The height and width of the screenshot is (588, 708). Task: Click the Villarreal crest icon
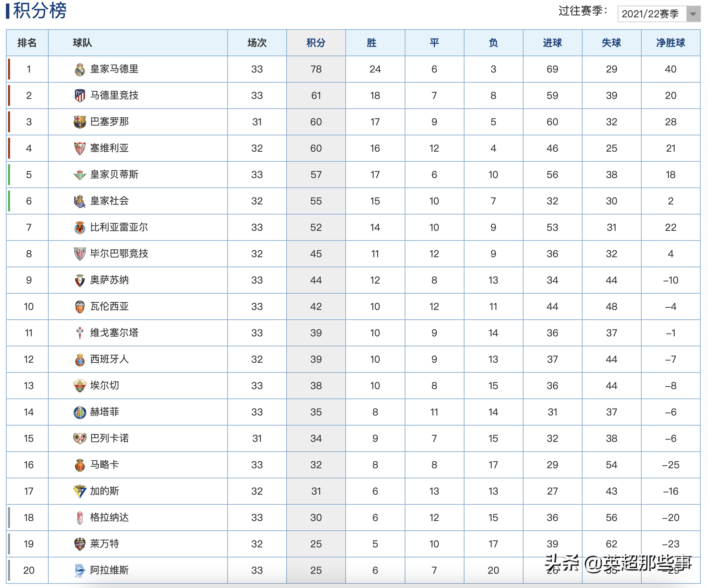coord(80,228)
